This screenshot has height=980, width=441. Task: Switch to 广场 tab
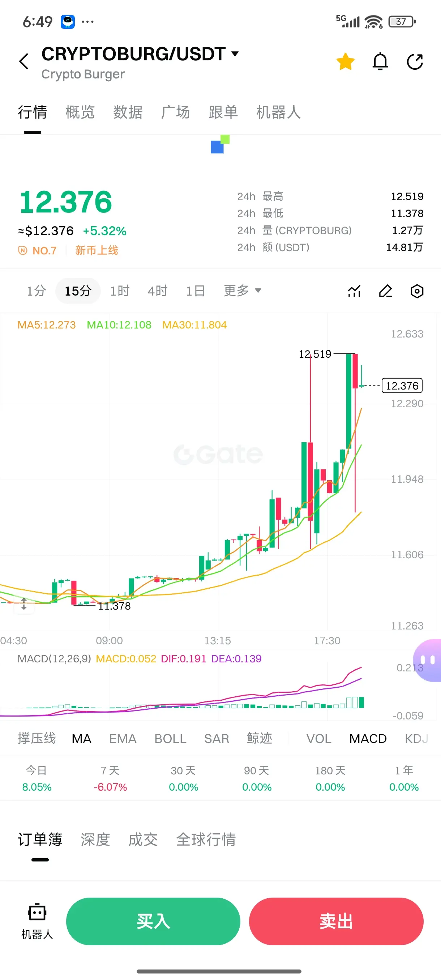pos(175,112)
